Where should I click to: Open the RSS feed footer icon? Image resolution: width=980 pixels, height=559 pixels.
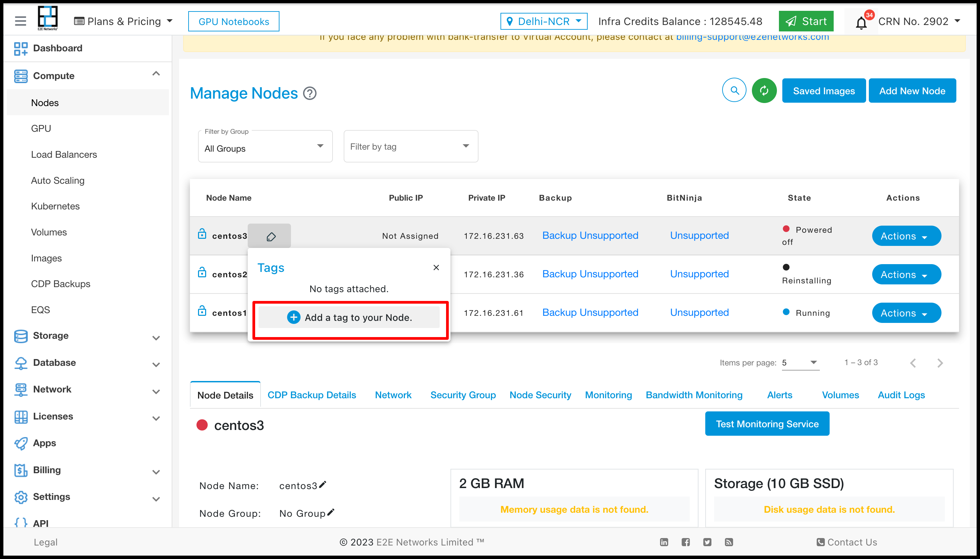[729, 542]
